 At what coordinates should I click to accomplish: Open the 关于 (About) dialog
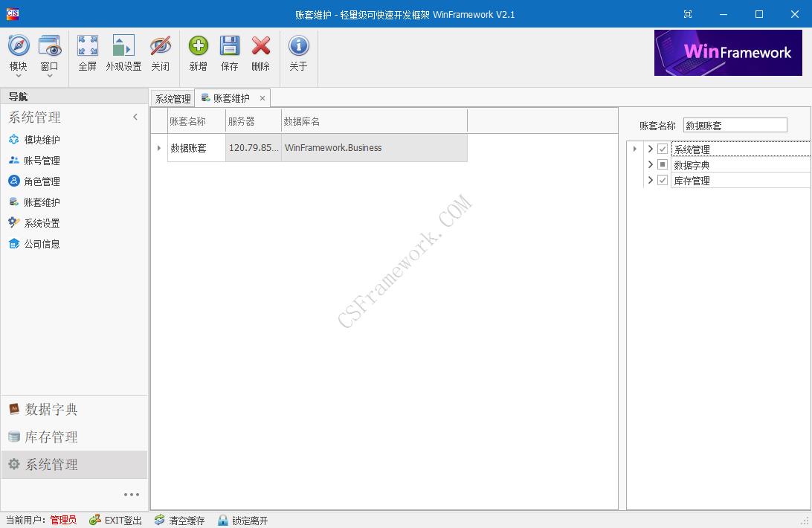[x=298, y=52]
